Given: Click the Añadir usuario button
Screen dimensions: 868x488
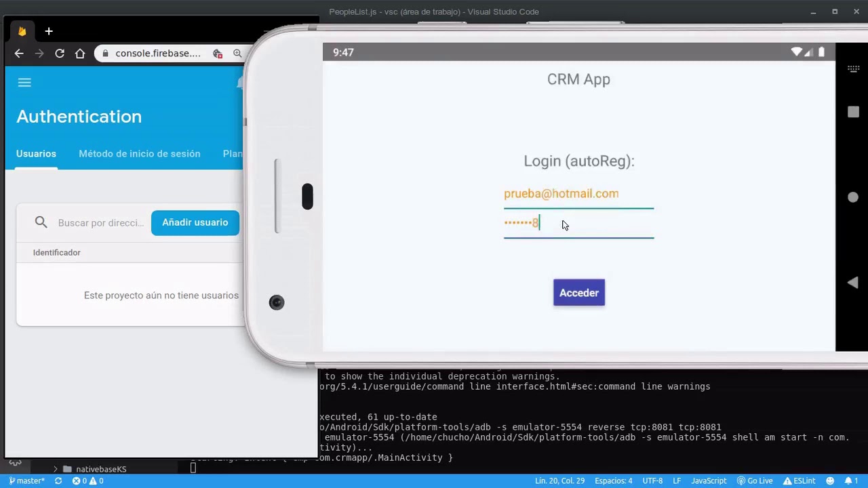Looking at the screenshot, I should point(195,222).
